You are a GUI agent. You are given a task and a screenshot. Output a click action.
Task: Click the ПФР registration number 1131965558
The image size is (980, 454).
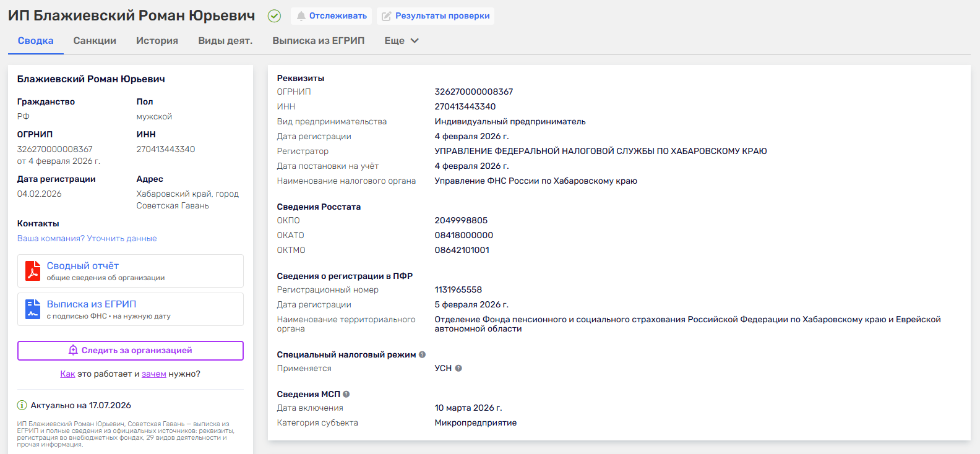(458, 289)
